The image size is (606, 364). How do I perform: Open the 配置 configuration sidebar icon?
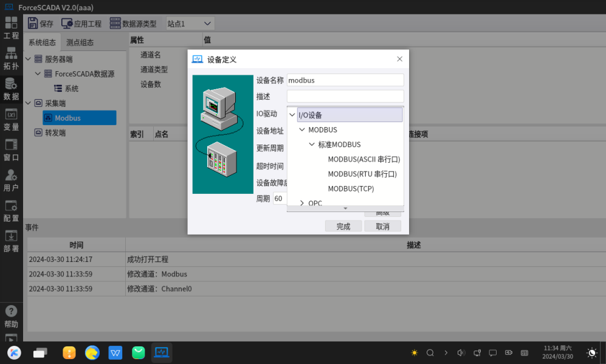point(11,210)
